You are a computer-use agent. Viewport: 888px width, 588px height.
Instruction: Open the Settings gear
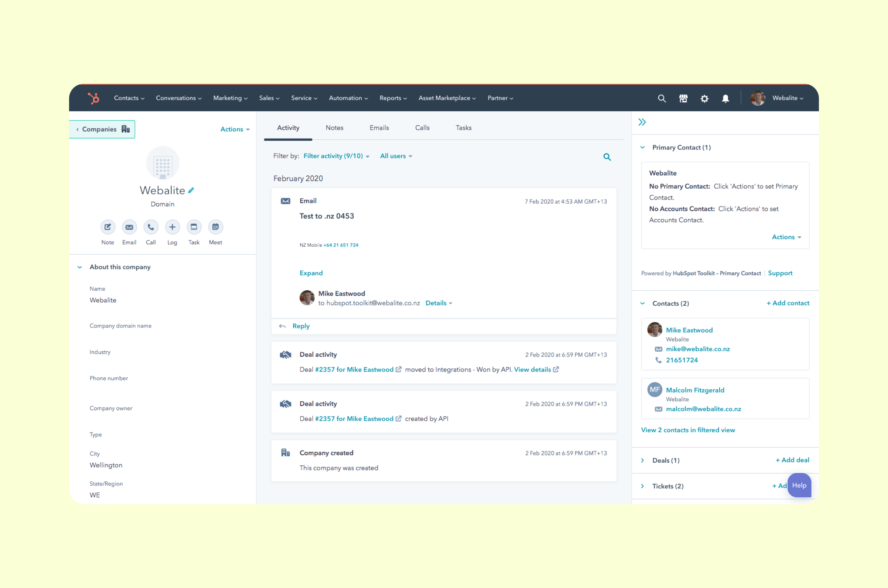point(704,98)
